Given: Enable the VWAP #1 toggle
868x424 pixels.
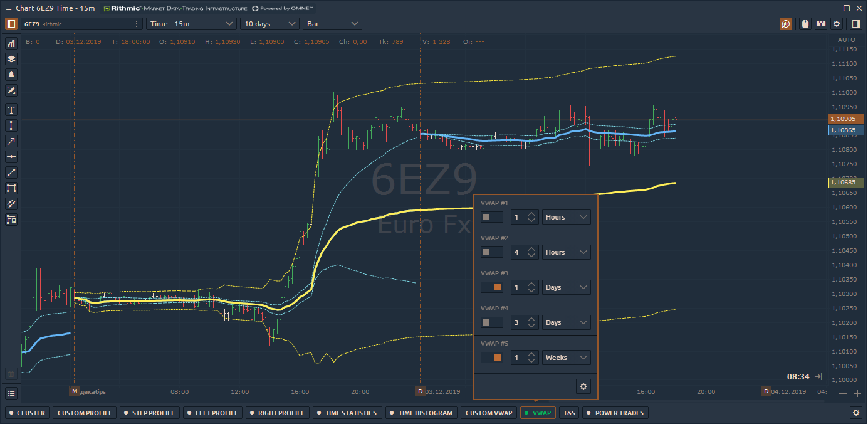Looking at the screenshot, I should click(491, 217).
